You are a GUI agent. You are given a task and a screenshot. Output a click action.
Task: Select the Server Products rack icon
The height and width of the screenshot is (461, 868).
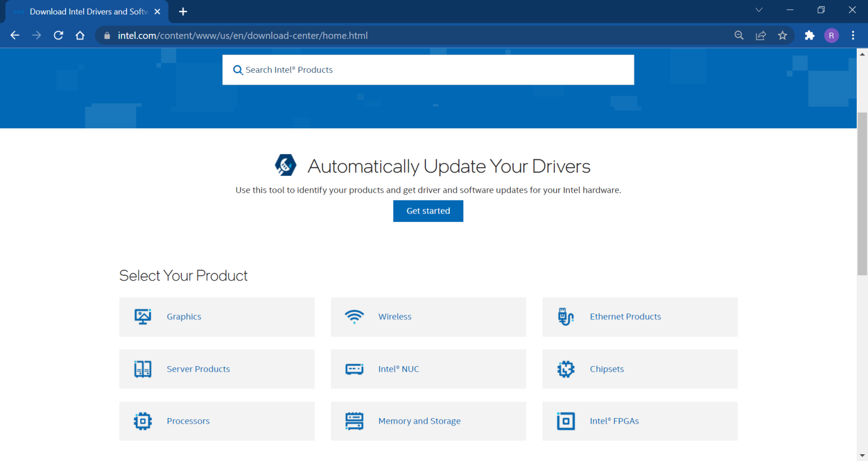(142, 369)
